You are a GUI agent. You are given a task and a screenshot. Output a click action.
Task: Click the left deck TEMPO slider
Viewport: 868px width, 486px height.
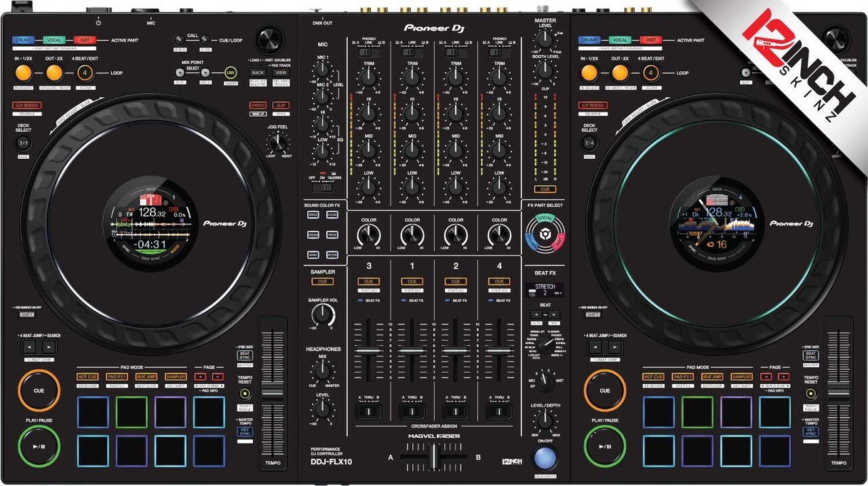(x=272, y=392)
